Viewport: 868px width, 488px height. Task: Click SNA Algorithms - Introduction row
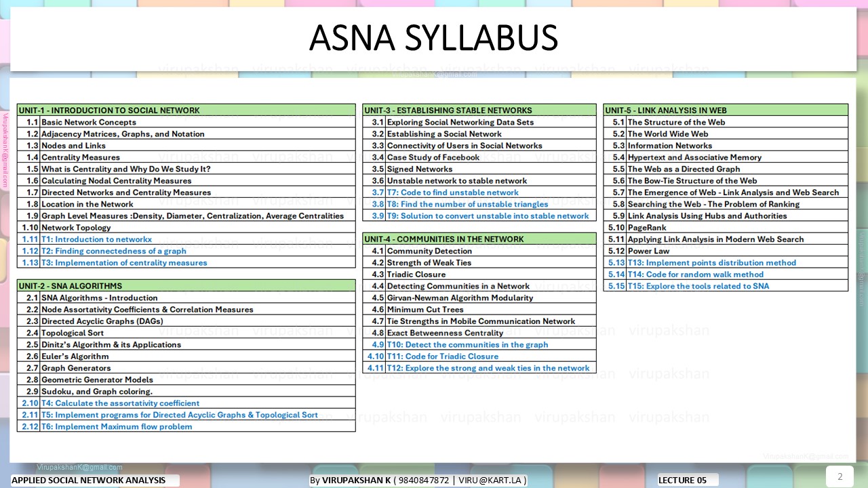pyautogui.click(x=186, y=298)
